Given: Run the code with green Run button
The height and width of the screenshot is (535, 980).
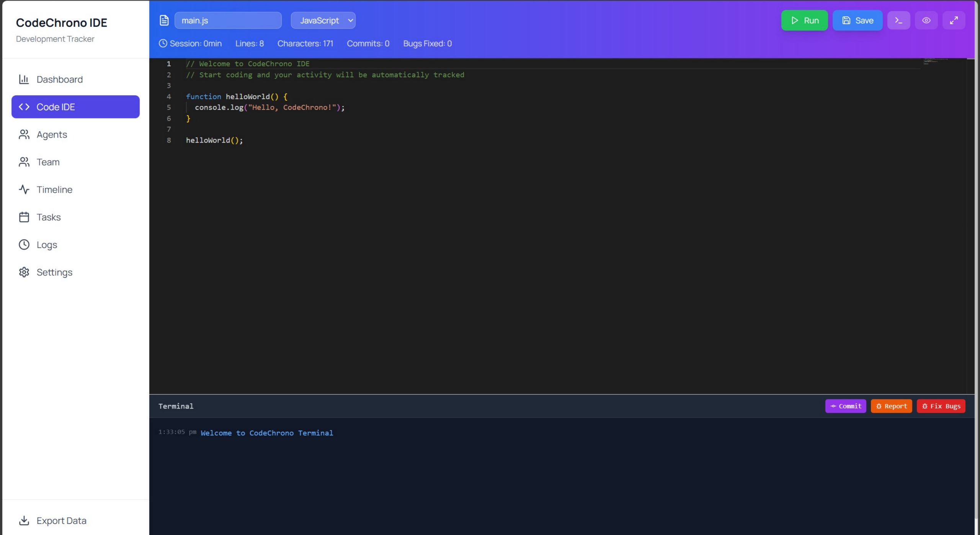Looking at the screenshot, I should coord(804,20).
